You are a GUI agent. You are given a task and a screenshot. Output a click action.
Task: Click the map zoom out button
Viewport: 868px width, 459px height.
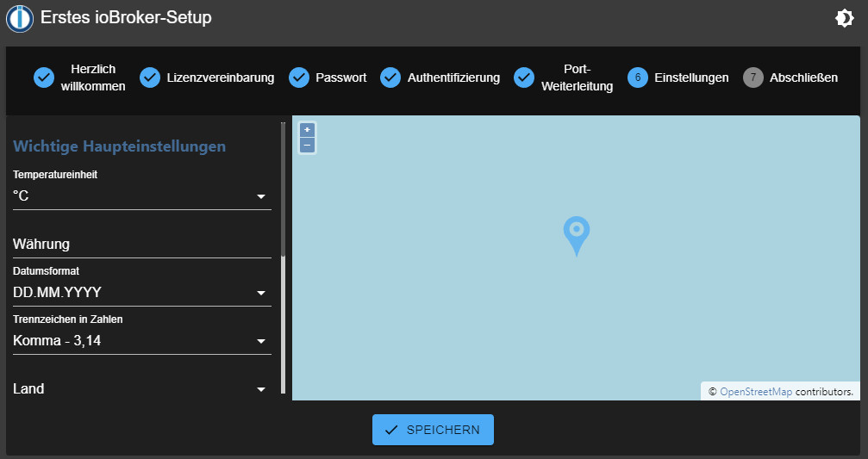coord(308,145)
